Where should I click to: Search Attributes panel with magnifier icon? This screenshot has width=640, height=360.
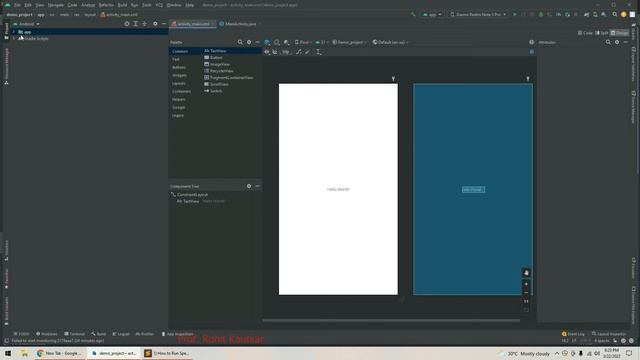pos(608,42)
